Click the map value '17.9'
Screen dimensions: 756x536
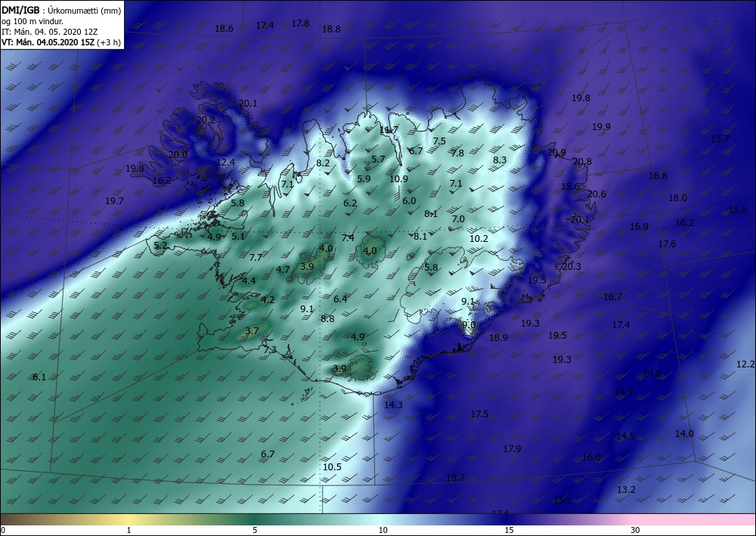point(512,449)
